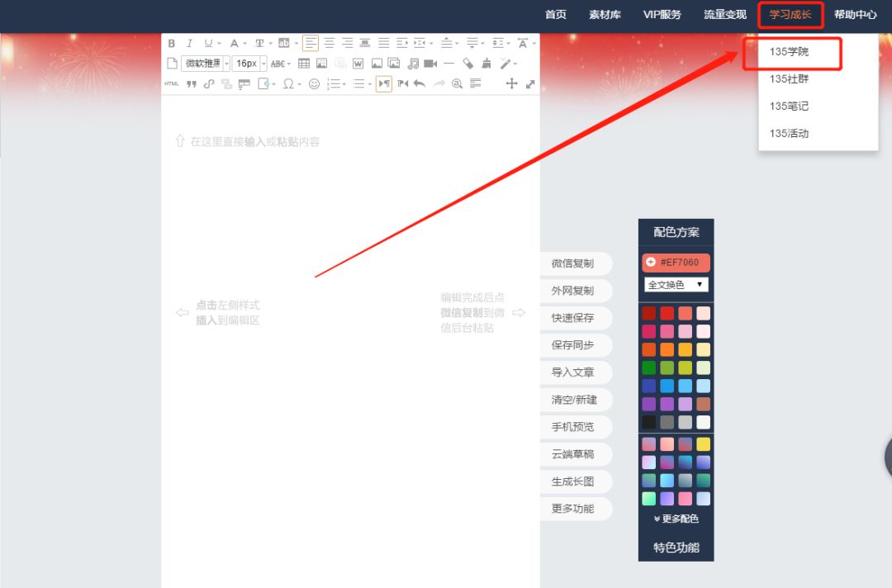The height and width of the screenshot is (588, 892).
Task: Open magic wand tool dropdown arrow
Action: pos(515,64)
